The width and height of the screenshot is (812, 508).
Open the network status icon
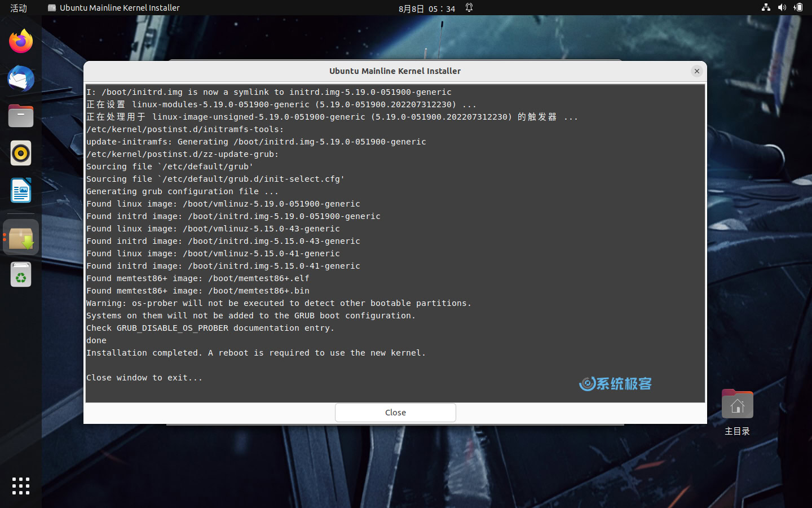click(x=766, y=8)
